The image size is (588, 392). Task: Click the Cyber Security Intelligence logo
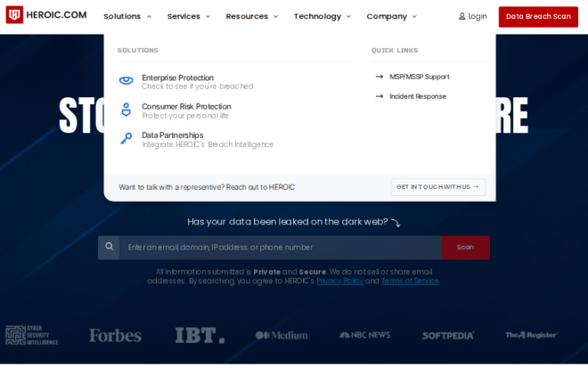pyautogui.click(x=32, y=335)
